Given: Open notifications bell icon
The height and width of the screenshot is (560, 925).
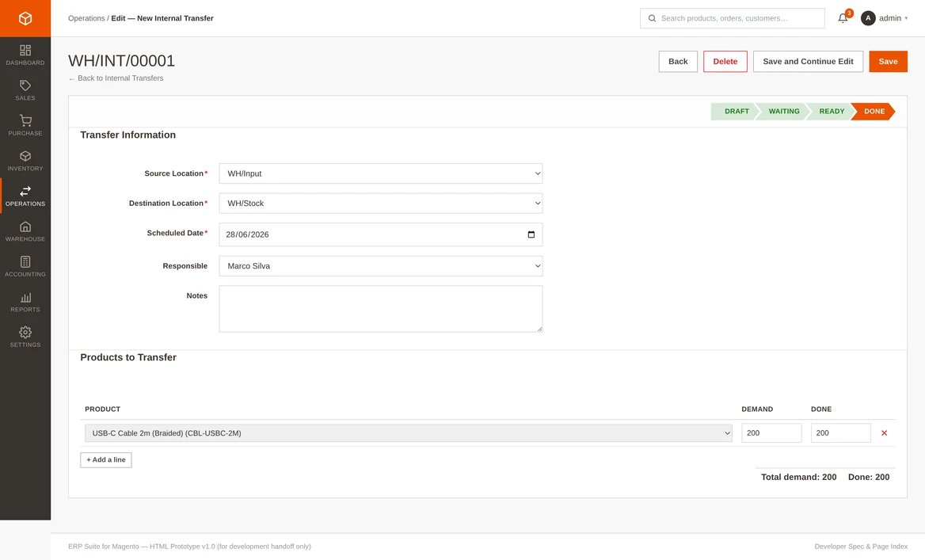Looking at the screenshot, I should click(x=843, y=18).
